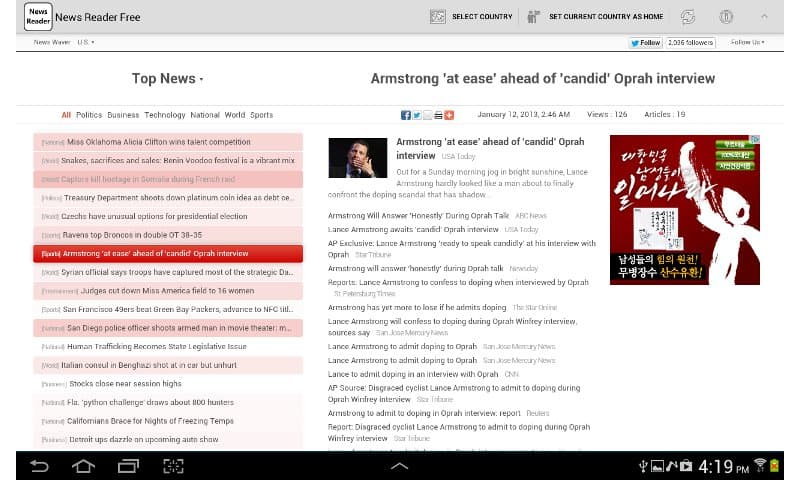This screenshot has width=800, height=480.
Task: Open San Diego police officer headline
Action: (x=168, y=328)
